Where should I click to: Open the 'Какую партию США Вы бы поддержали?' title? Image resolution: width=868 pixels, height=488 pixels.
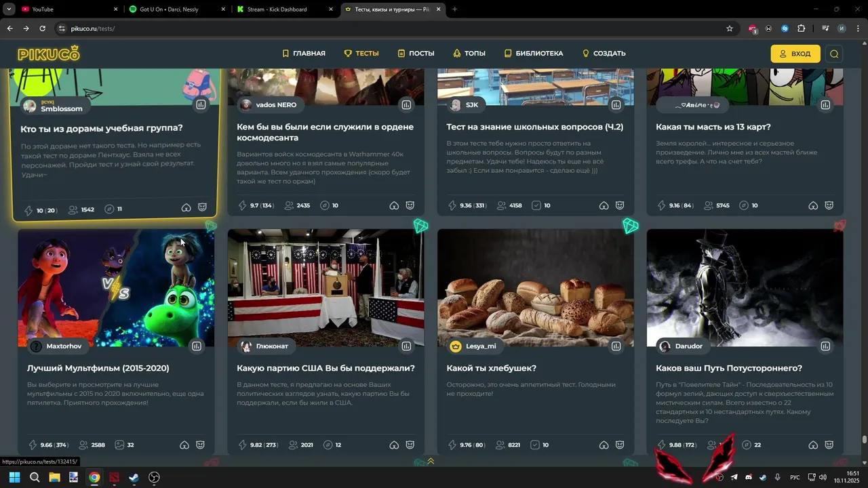[325, 368]
